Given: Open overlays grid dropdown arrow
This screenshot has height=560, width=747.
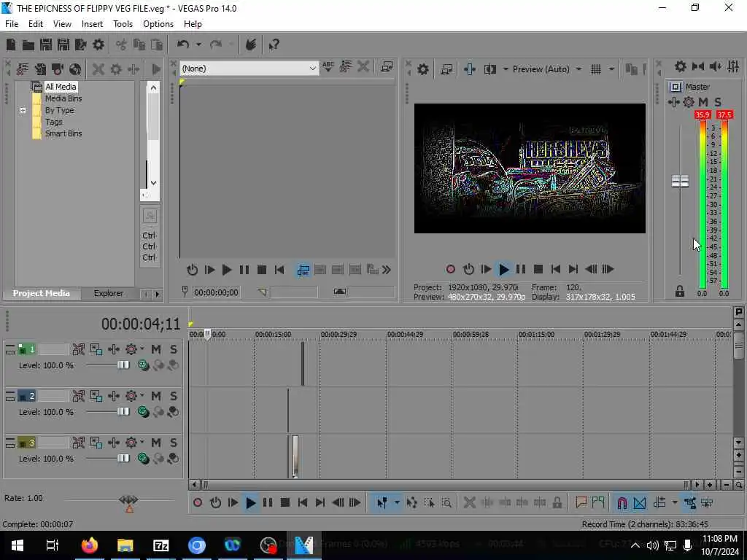Looking at the screenshot, I should [611, 69].
